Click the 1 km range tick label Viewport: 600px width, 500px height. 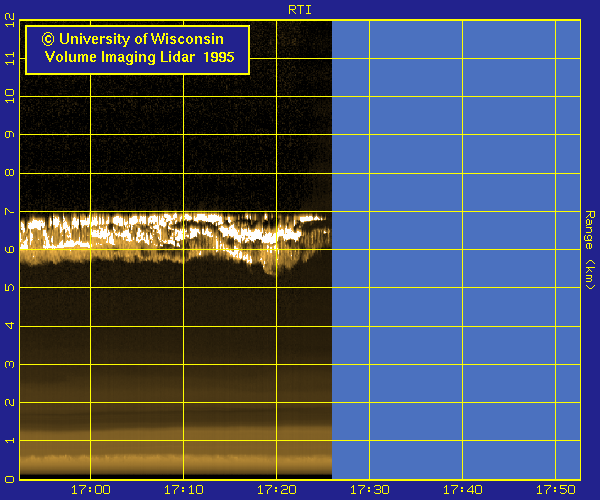(x=10, y=441)
